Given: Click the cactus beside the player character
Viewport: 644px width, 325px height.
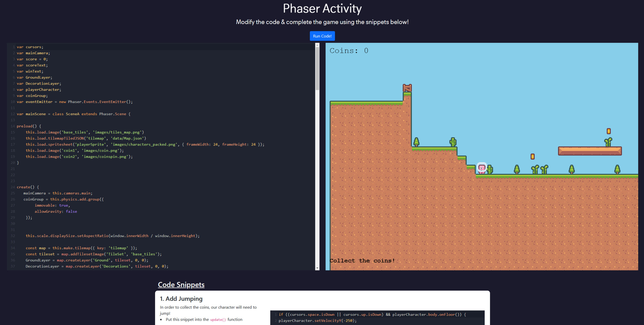Looking at the screenshot, I should coord(490,169).
